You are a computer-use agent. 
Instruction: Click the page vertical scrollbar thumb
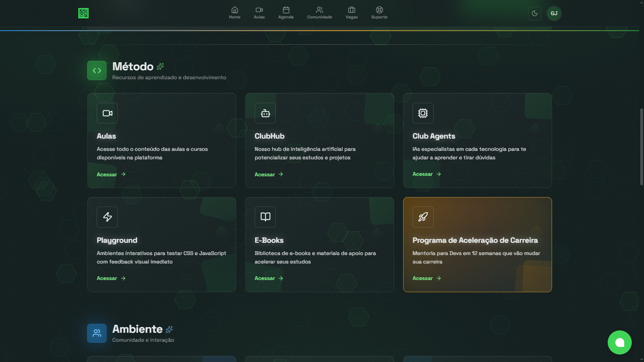pos(642,147)
